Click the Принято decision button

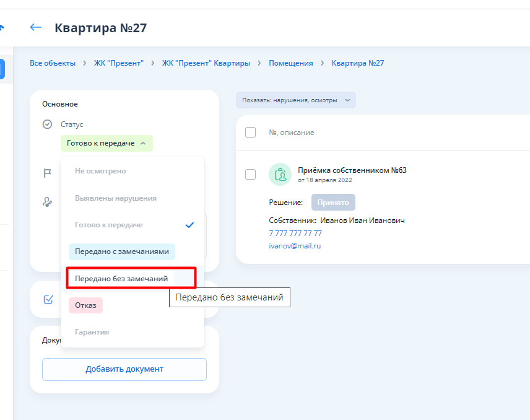[x=333, y=202]
